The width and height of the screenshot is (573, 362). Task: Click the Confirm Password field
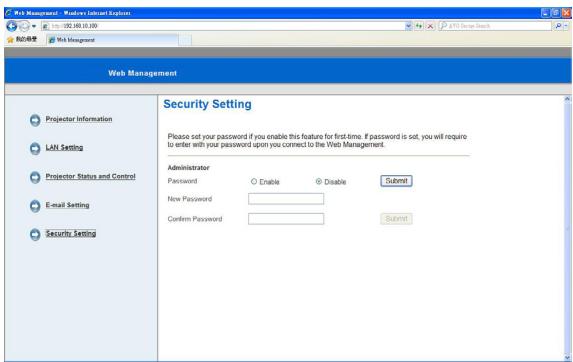[286, 219]
